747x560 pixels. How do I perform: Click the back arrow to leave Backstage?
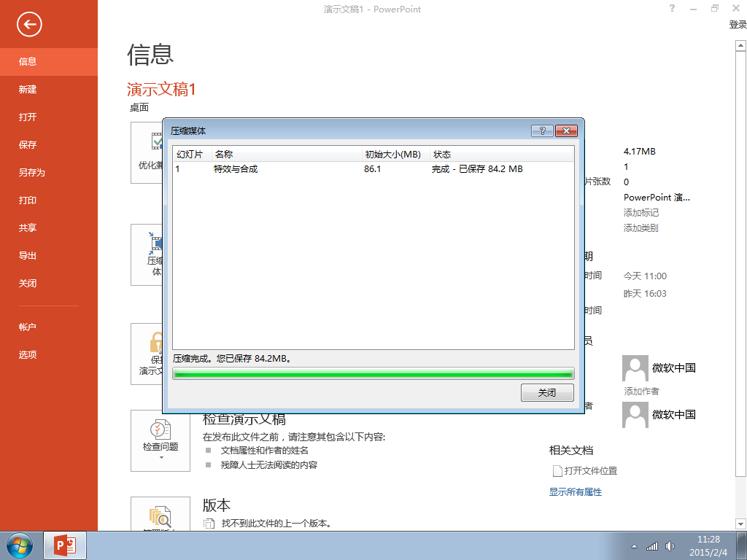[x=29, y=24]
